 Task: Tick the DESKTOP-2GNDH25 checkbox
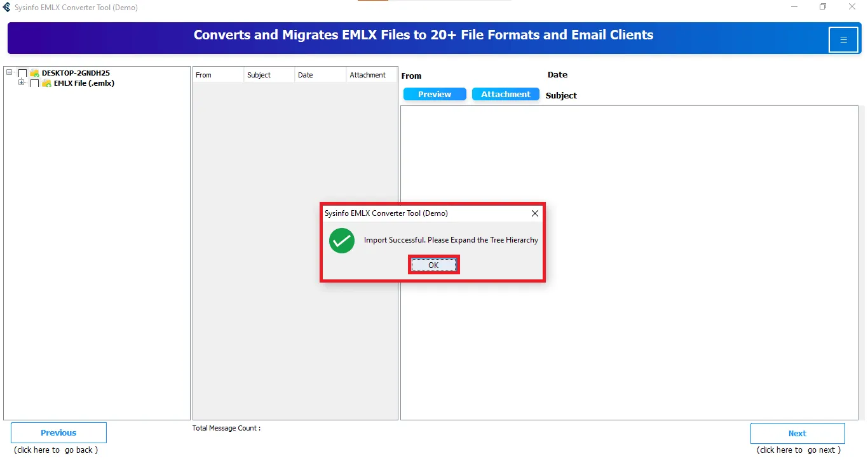click(23, 73)
